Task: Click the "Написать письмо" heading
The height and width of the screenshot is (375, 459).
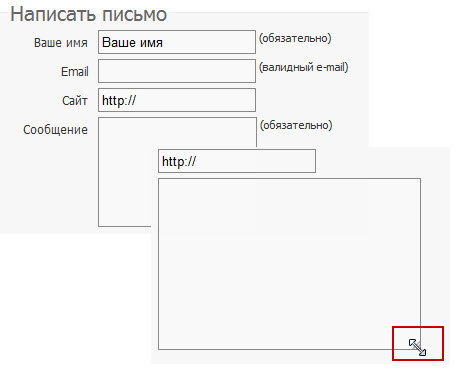Action: (x=89, y=14)
